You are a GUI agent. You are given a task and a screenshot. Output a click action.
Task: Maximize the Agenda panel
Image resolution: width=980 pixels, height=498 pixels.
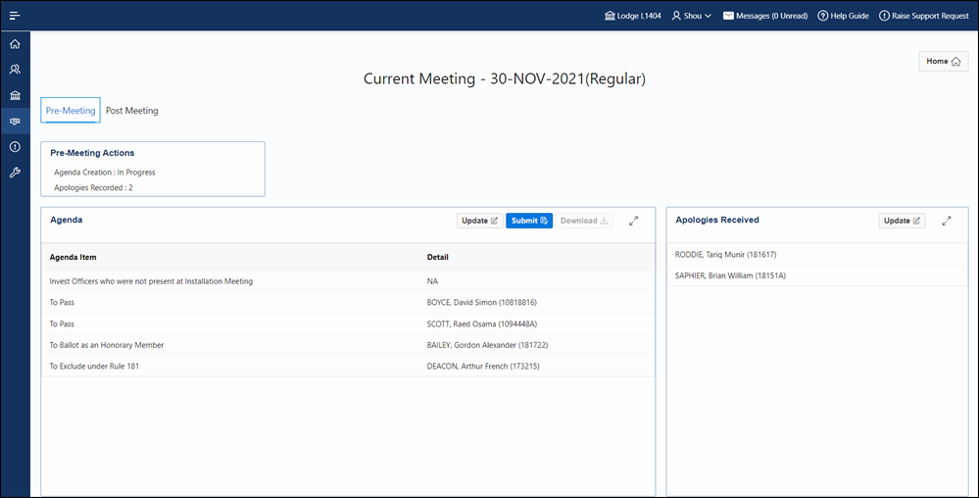coord(633,221)
